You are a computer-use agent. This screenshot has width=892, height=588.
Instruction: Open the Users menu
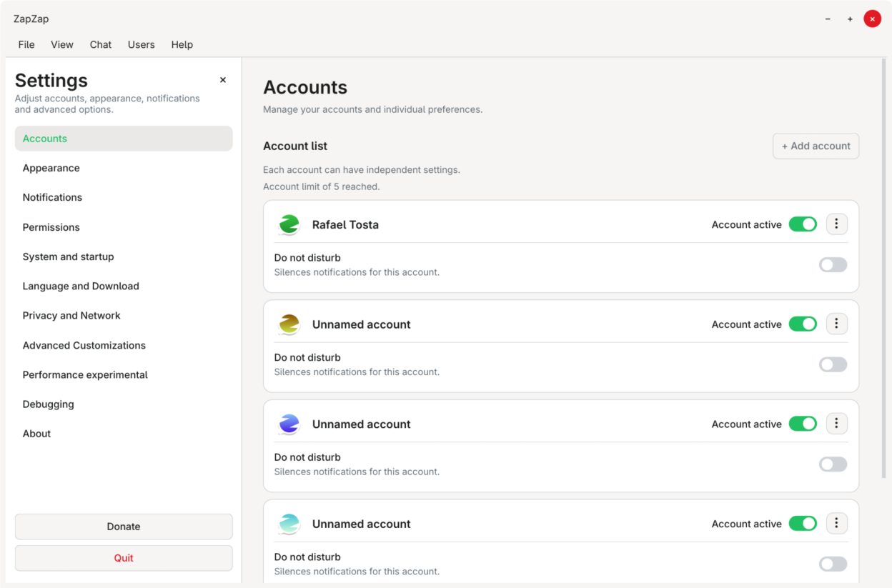click(142, 44)
